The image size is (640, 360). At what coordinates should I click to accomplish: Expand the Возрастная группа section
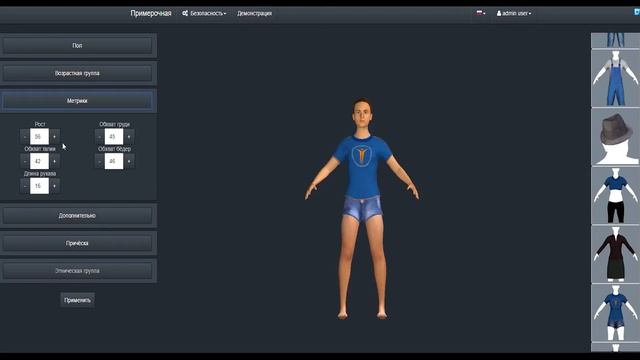(77, 73)
